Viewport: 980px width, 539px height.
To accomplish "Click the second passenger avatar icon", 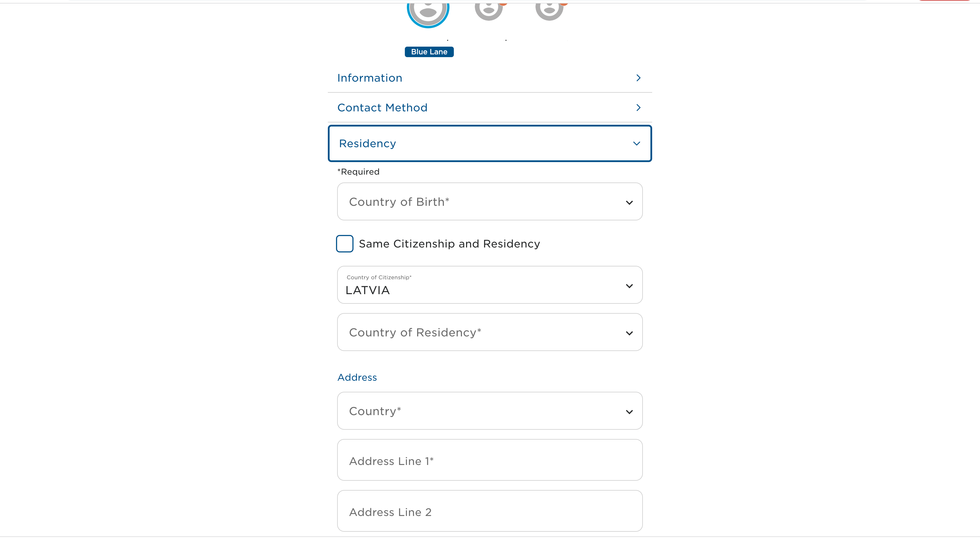I will pos(489,9).
